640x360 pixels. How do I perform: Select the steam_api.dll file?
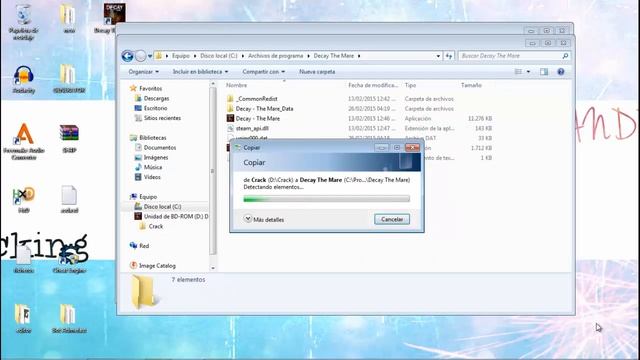[248, 128]
